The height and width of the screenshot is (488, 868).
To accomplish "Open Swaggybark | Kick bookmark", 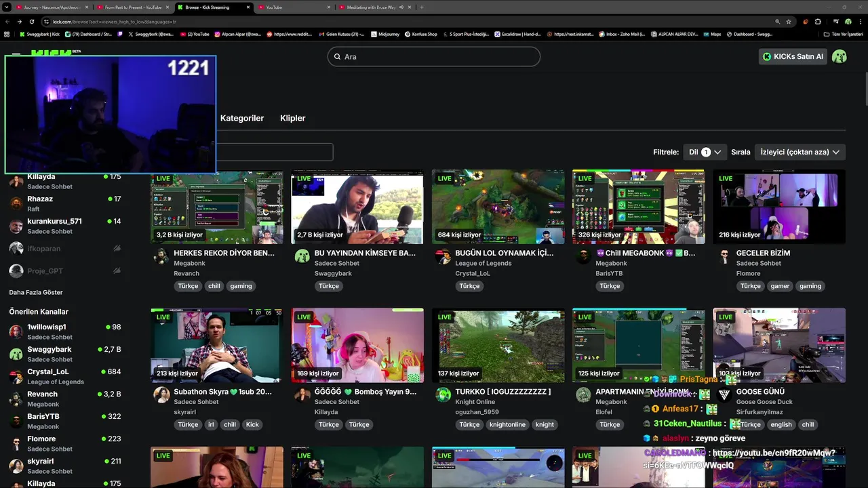I will 40,34.
